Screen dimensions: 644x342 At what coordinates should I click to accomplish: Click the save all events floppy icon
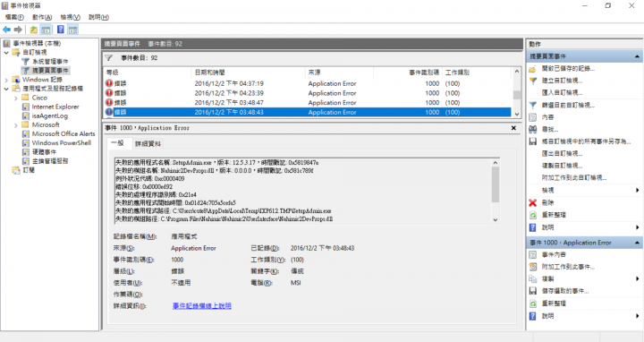click(533, 141)
